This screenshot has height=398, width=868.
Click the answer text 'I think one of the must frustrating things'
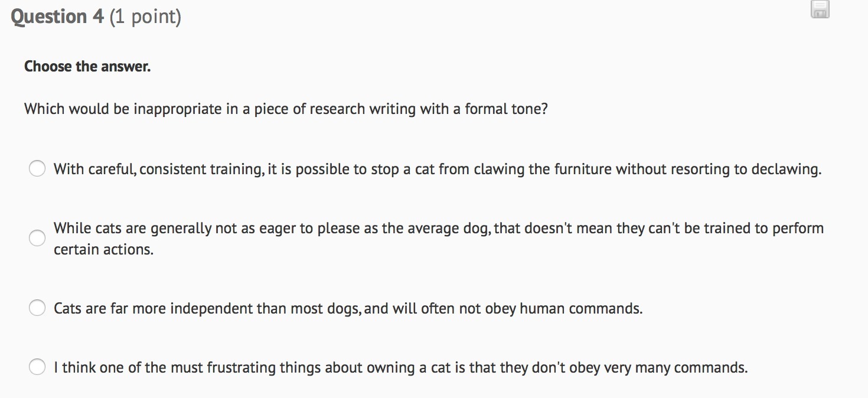tap(400, 367)
